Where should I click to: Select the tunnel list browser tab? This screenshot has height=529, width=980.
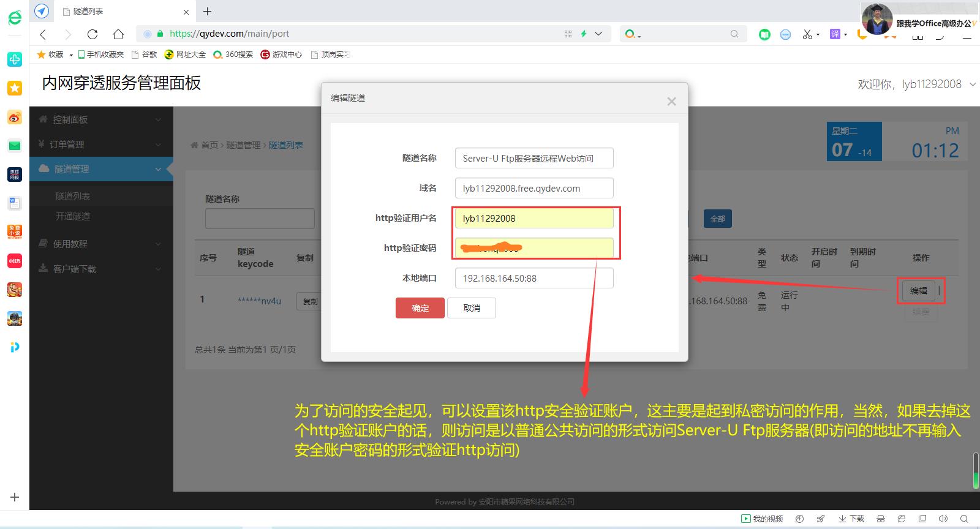126,11
